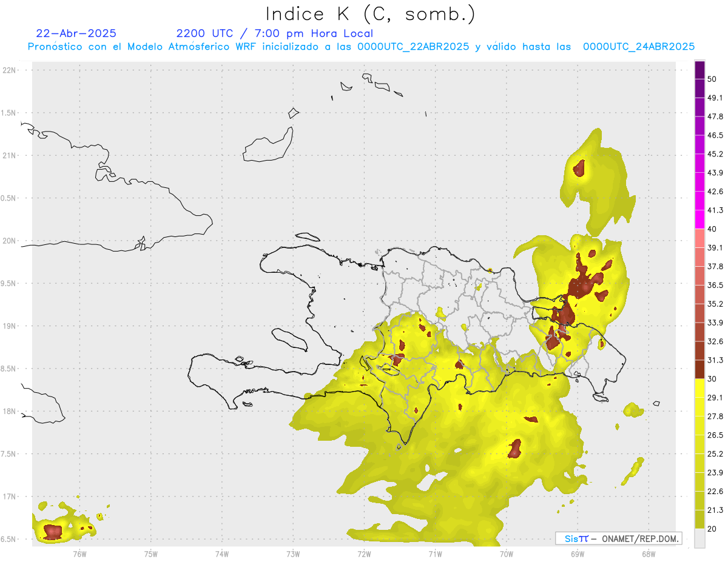Select the "68W" longitude label
Image resolution: width=728 pixels, height=562 pixels.
tap(648, 554)
